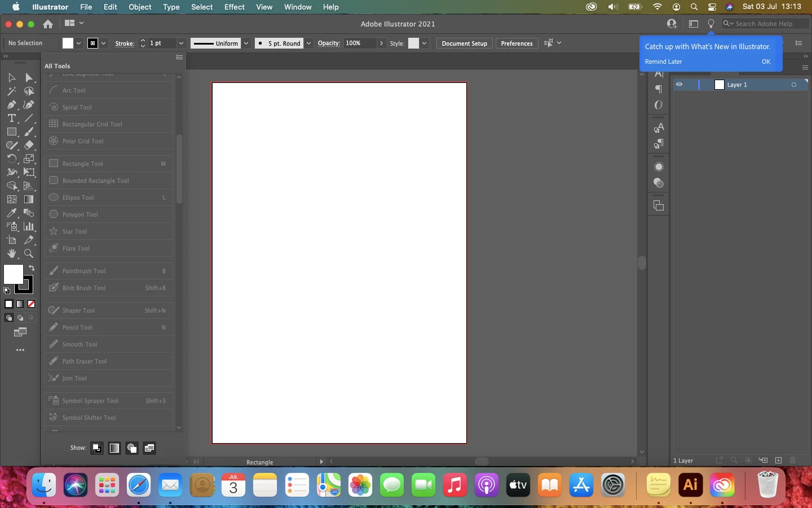Pick the Lasso tool
This screenshot has width=812, height=508.
tap(29, 91)
